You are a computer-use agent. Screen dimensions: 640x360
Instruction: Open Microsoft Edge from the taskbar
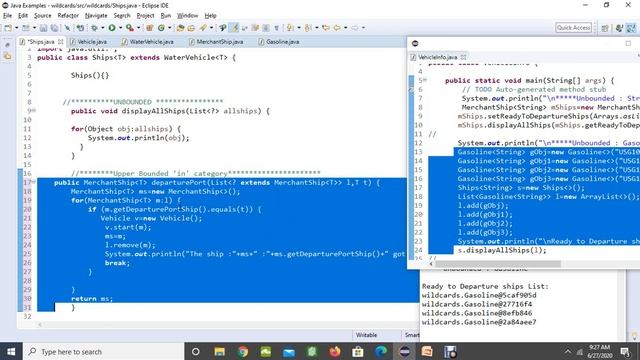click(381, 351)
